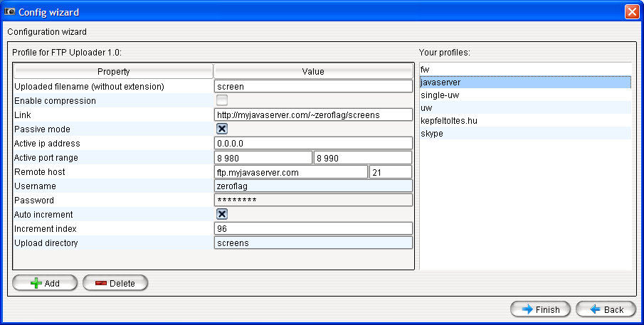Click the Uploaded filename (without extension) label
644x325 pixels.
click(89, 86)
